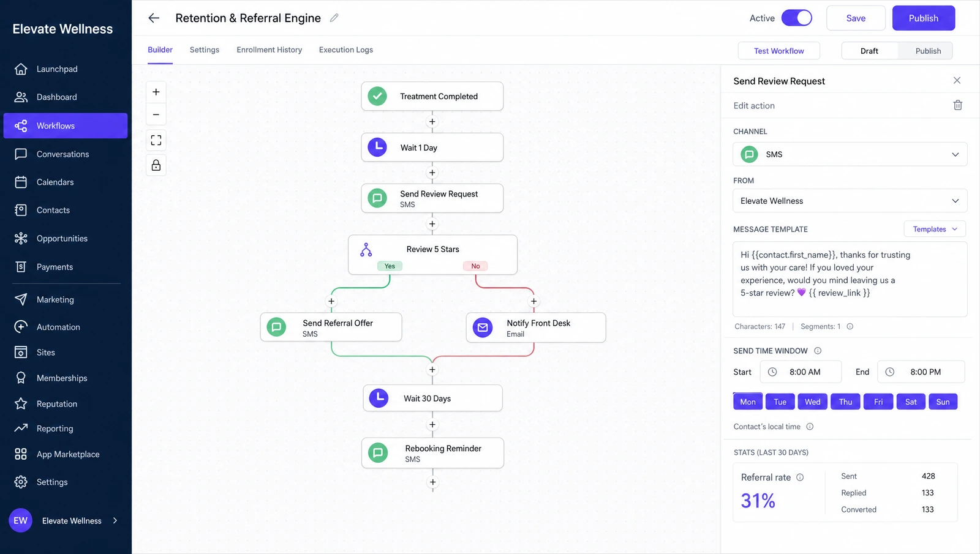Click the Referral rate info icon
Image resolution: width=980 pixels, height=554 pixels.
tap(800, 477)
